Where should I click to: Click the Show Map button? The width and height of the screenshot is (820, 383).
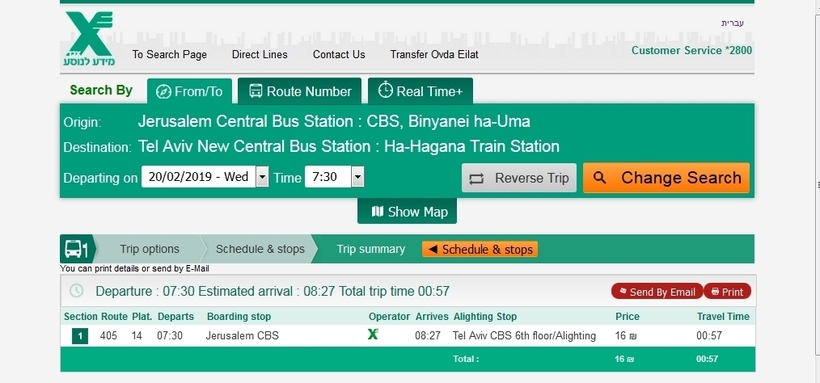407,211
